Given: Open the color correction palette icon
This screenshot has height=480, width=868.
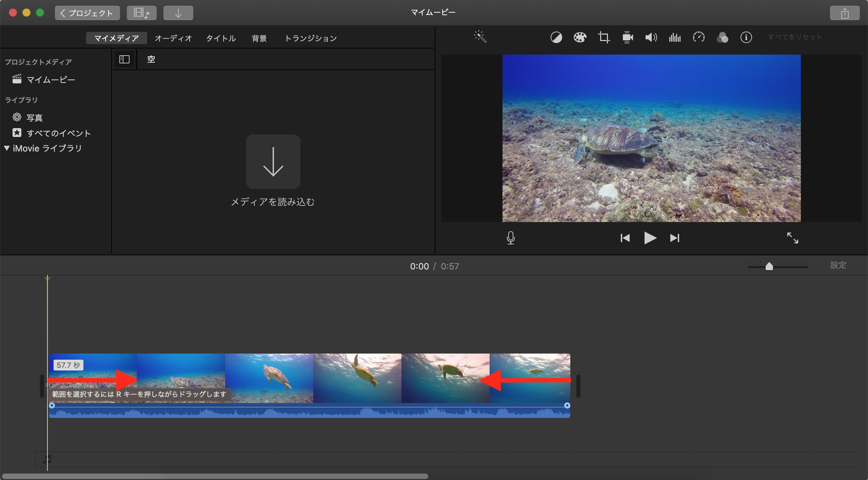Looking at the screenshot, I should tap(580, 37).
